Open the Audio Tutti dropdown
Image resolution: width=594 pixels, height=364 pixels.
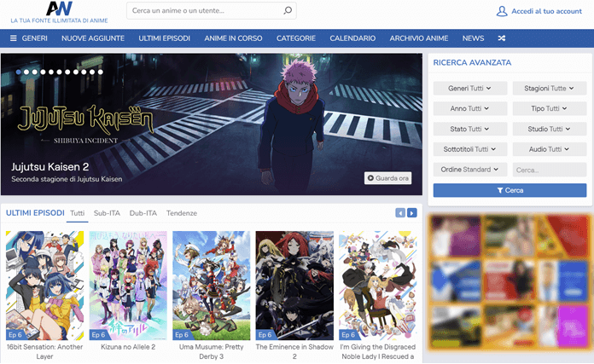pos(550,149)
